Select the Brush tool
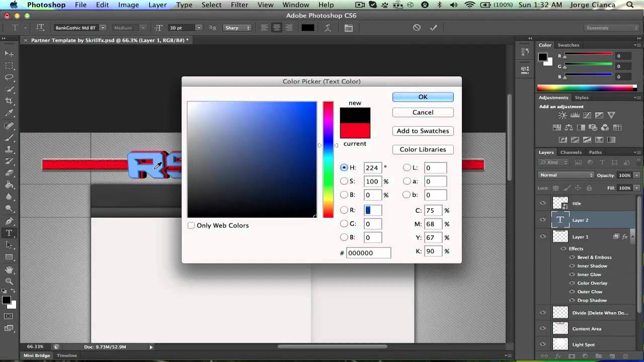Viewport: 644px width, 362px height. coord(9,137)
